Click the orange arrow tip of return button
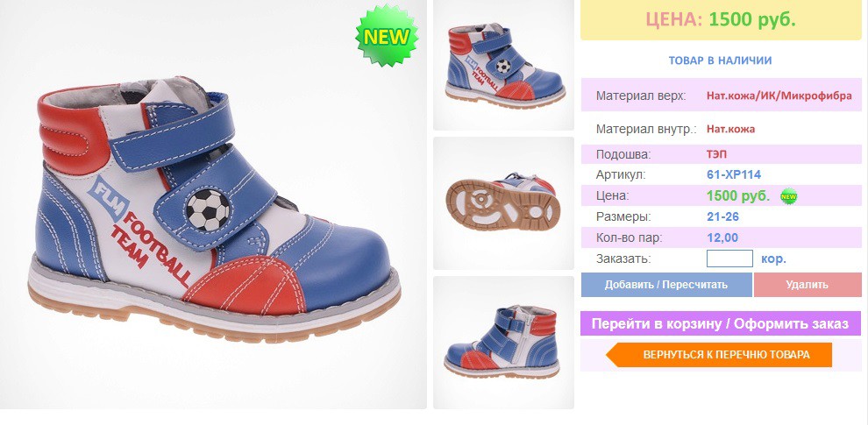Image resolution: width=868 pixels, height=425 pixels. 614,355
